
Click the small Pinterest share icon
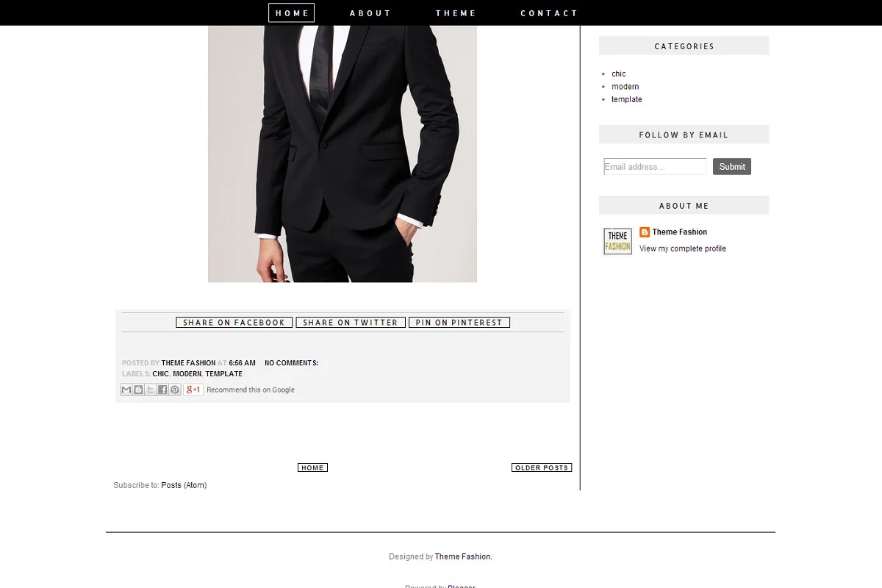point(175,390)
